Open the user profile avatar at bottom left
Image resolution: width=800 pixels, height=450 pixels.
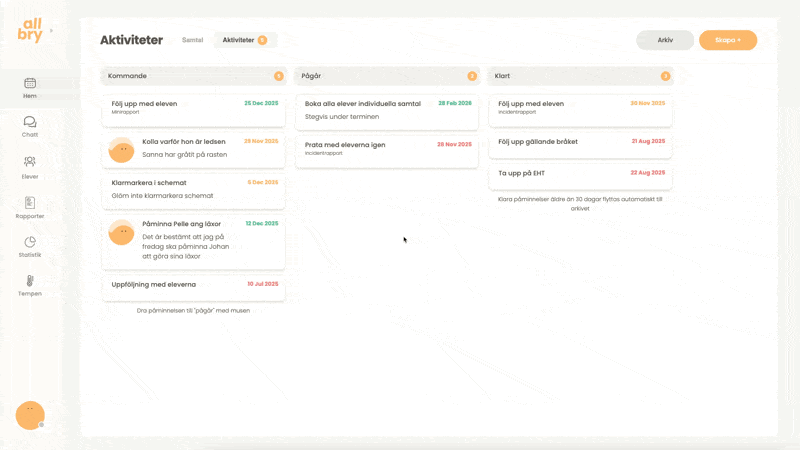point(30,415)
